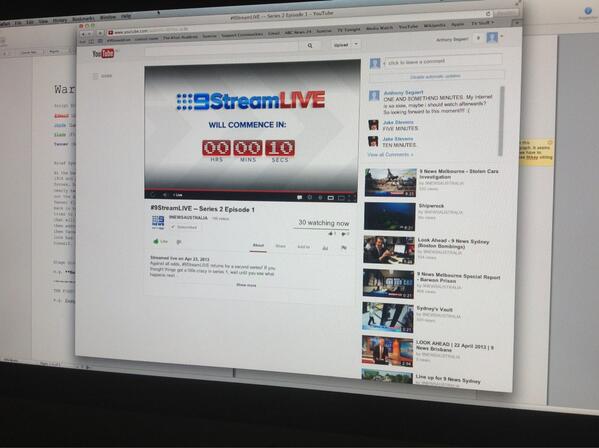Toggle live chat speech-bubble icon in player
The width and height of the screenshot is (599, 448).
click(x=300, y=197)
